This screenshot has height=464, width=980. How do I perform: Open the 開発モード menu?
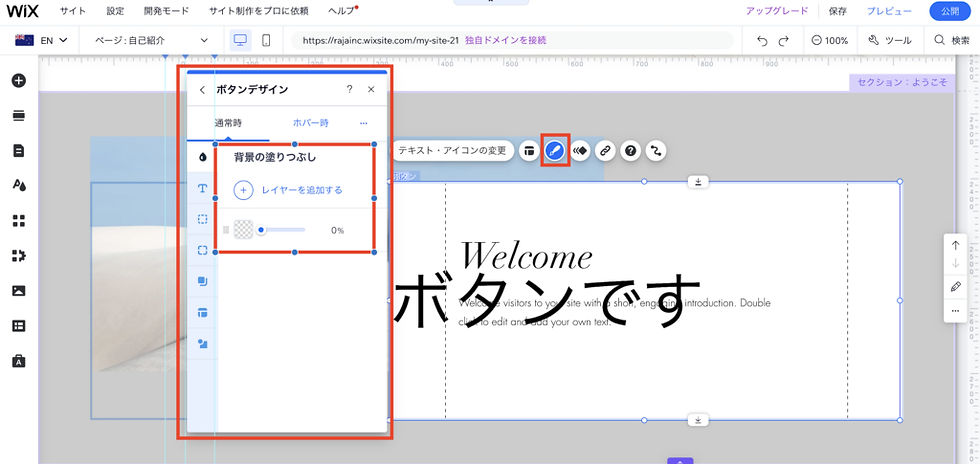(x=166, y=11)
